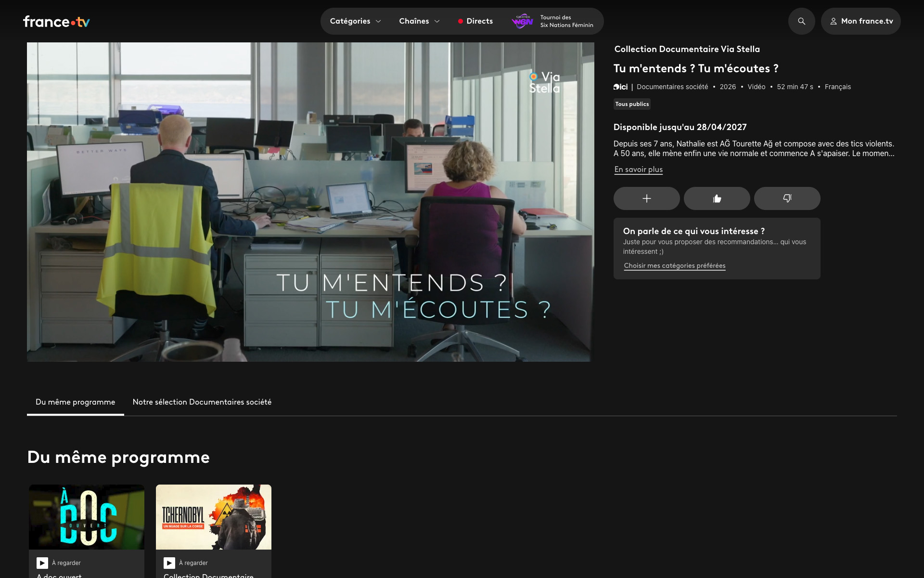Dislike the documentary with thumbs down

[x=787, y=198]
